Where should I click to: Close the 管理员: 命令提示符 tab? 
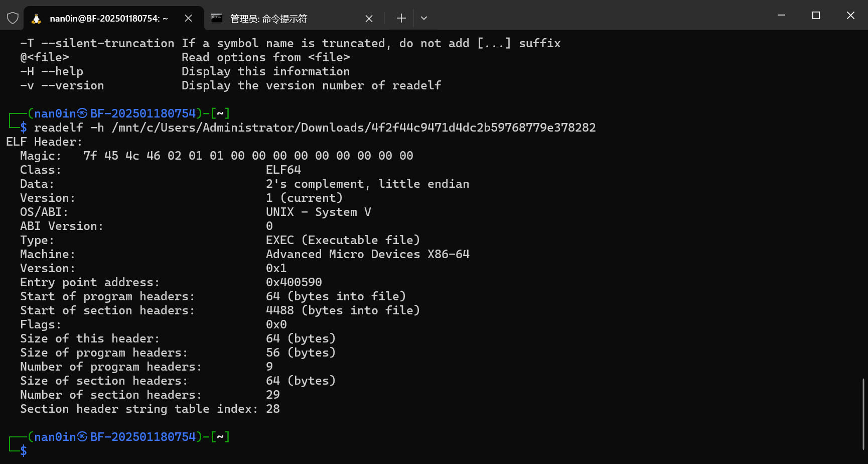point(369,19)
